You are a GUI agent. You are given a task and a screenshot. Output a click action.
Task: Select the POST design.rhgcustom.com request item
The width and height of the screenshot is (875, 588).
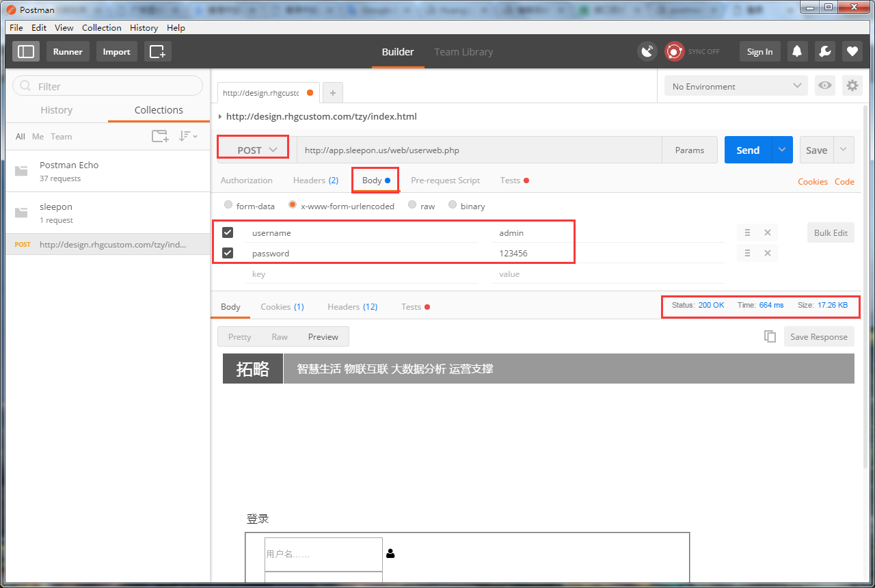click(107, 244)
